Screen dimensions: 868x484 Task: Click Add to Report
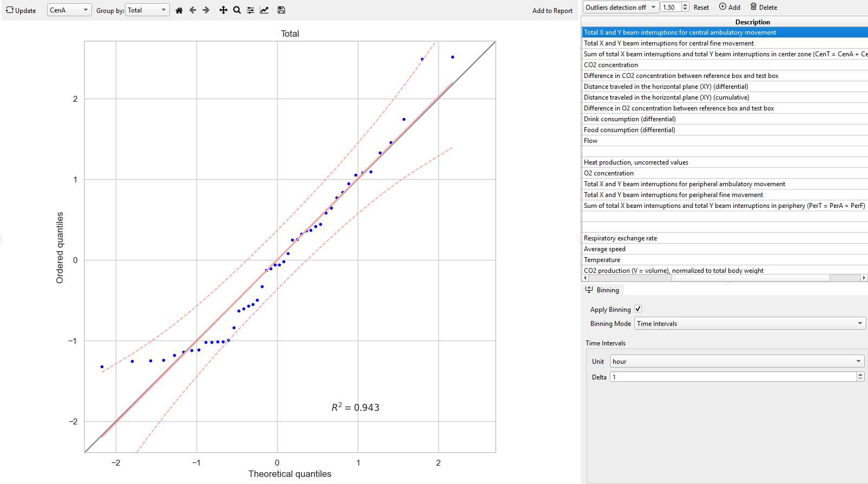(x=553, y=10)
